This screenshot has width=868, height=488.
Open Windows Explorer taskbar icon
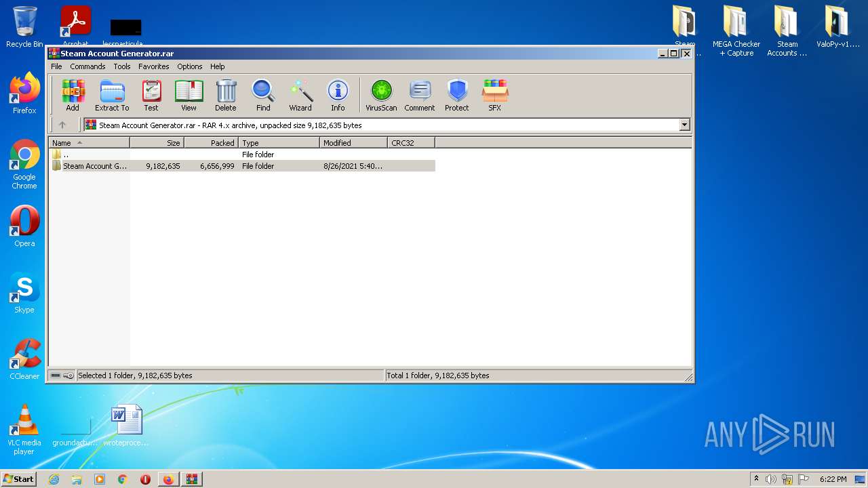tap(77, 479)
